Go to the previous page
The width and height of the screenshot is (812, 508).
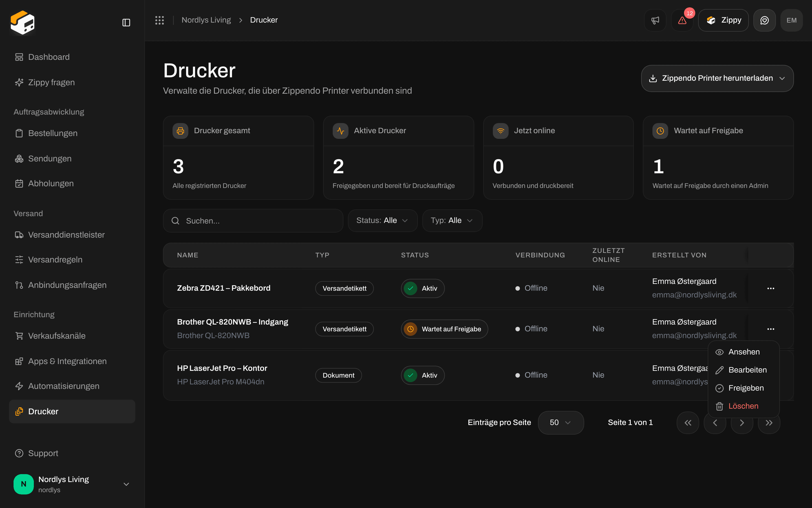(715, 422)
